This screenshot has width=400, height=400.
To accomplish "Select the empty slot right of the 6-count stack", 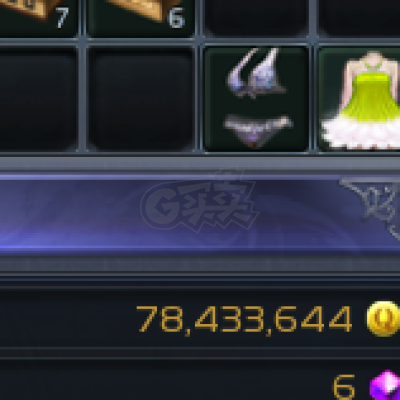I will pos(256,17).
